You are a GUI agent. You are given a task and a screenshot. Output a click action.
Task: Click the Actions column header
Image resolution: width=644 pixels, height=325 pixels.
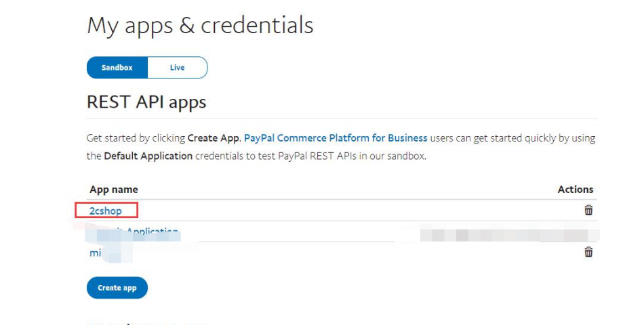(576, 190)
